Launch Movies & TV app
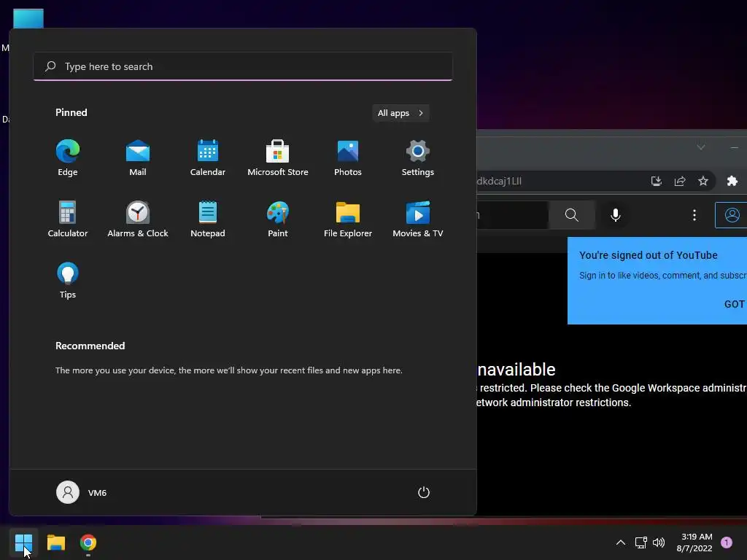 click(x=418, y=219)
